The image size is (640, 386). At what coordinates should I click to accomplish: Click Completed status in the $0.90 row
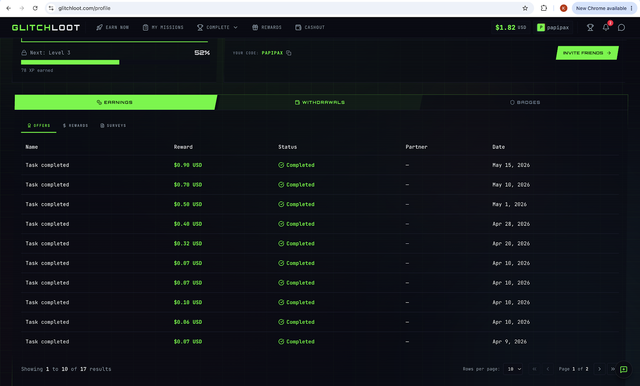[296, 165]
